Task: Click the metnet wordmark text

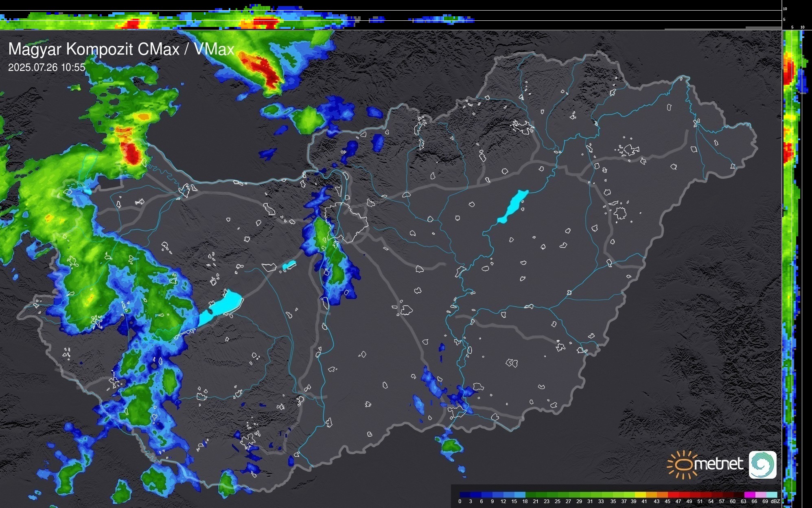Action: pos(718,464)
